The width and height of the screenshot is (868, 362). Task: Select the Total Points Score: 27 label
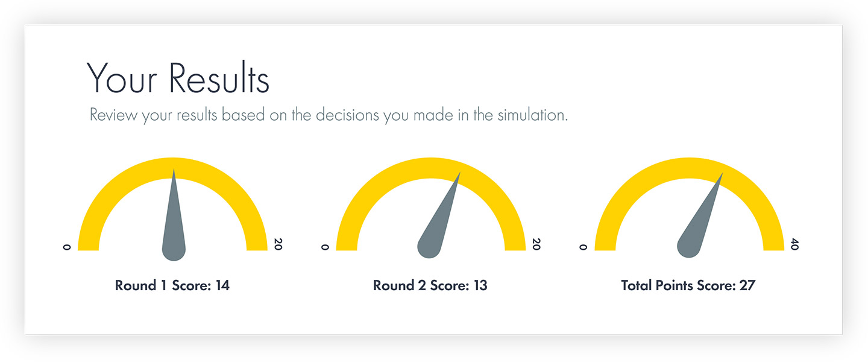point(688,285)
